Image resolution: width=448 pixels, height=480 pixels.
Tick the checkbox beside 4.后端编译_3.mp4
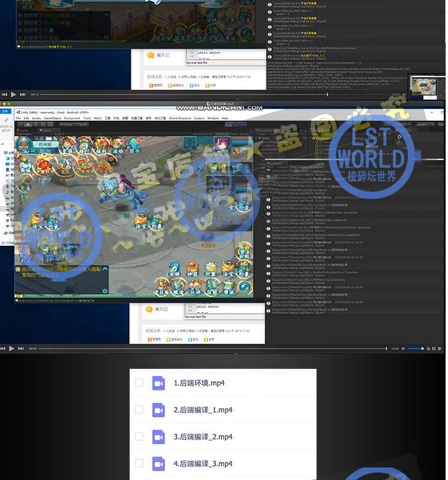[139, 463]
